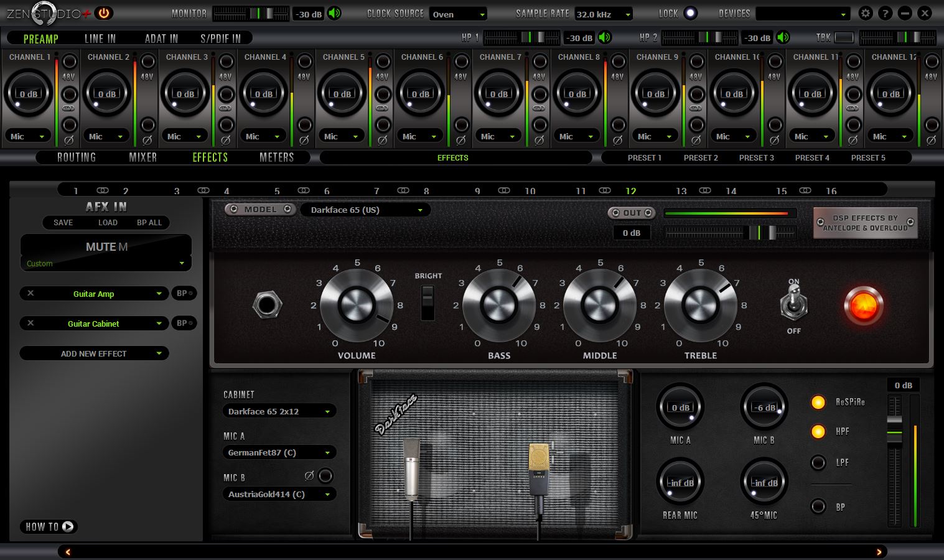This screenshot has height=560, width=944.
Task: Mute the HP 2 speaker icon
Action: [783, 37]
